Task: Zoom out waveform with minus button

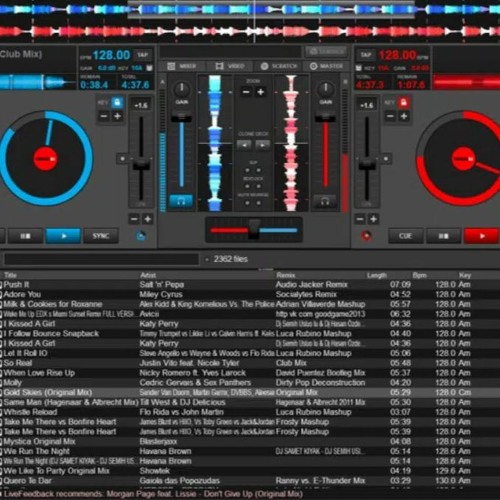Action: pos(246,92)
